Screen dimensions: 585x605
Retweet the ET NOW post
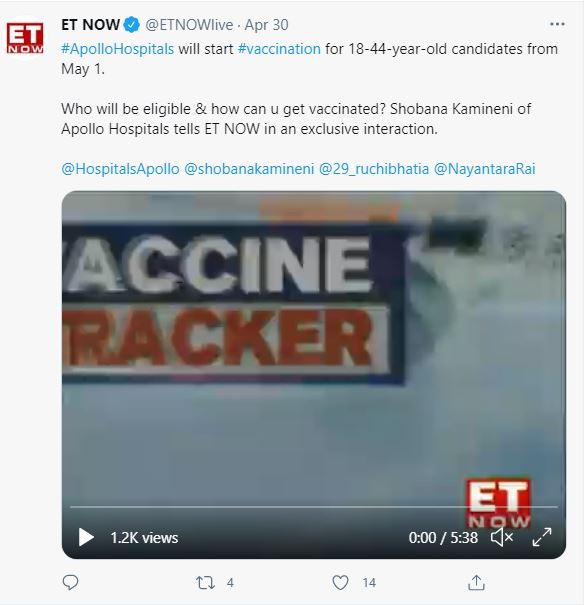(205, 582)
